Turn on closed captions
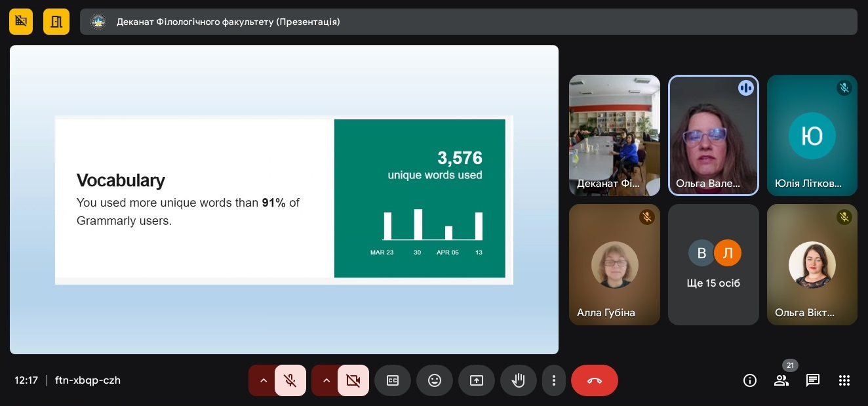Screen dimensions: 868x406 tap(393, 380)
